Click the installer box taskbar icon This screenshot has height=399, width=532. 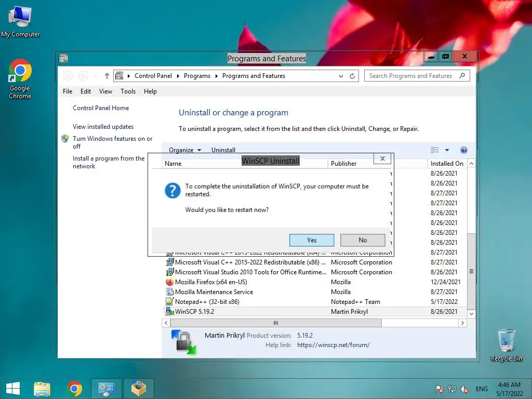[138, 389]
